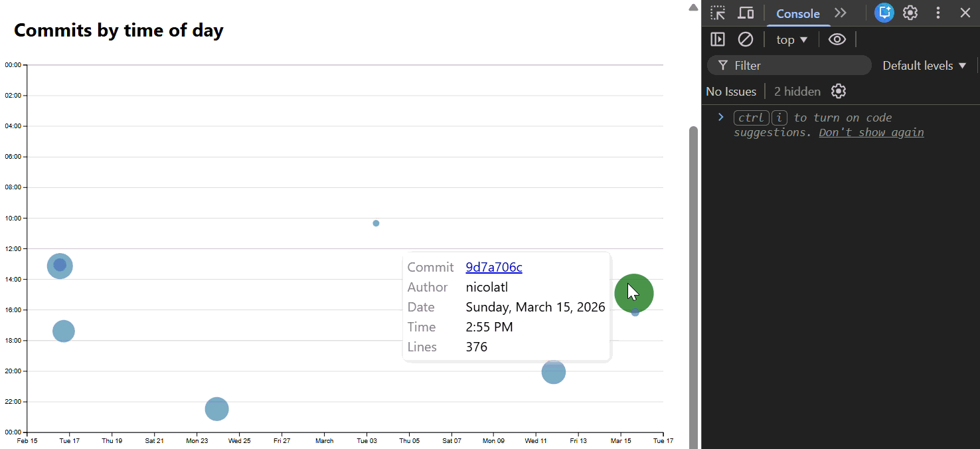Show the console sidebar
This screenshot has height=449, width=980.
tap(718, 39)
